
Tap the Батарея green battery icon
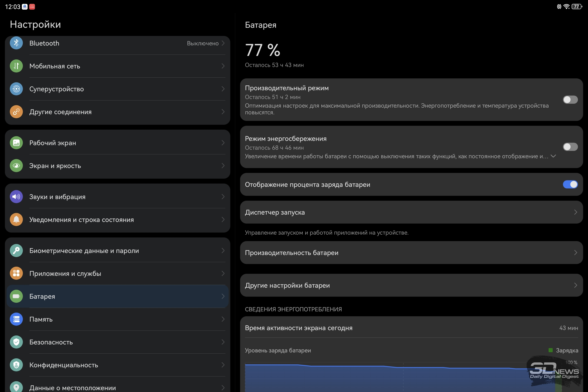(x=16, y=296)
